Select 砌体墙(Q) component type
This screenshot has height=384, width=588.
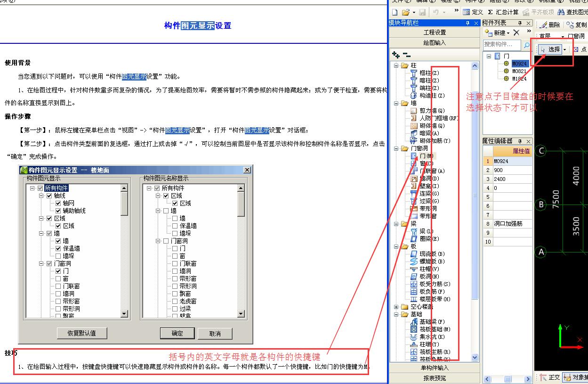click(427, 126)
